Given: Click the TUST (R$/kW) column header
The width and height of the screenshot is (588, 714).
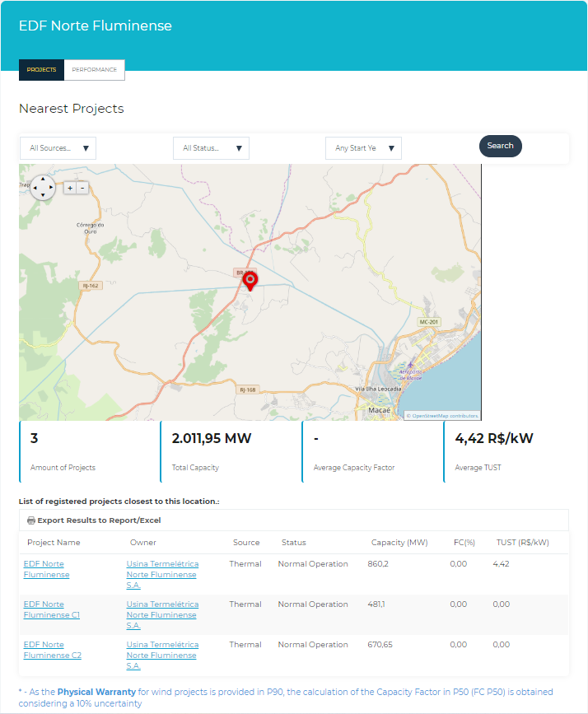Looking at the screenshot, I should click(522, 543).
